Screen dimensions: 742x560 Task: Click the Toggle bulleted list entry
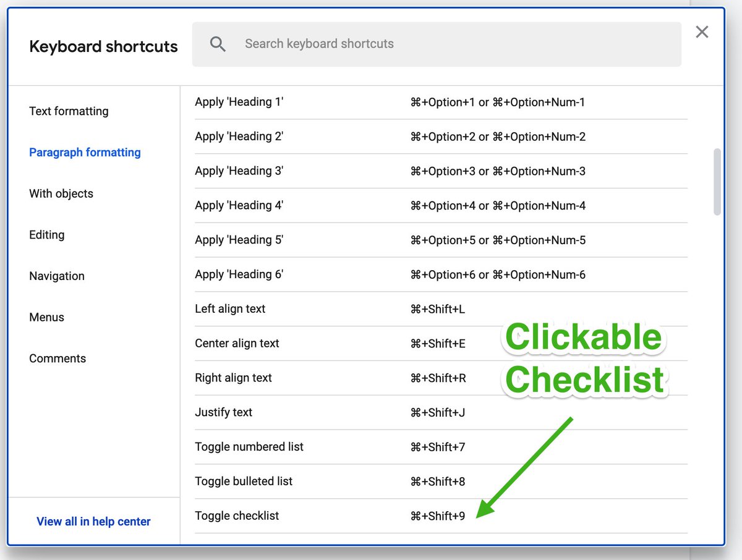click(244, 482)
